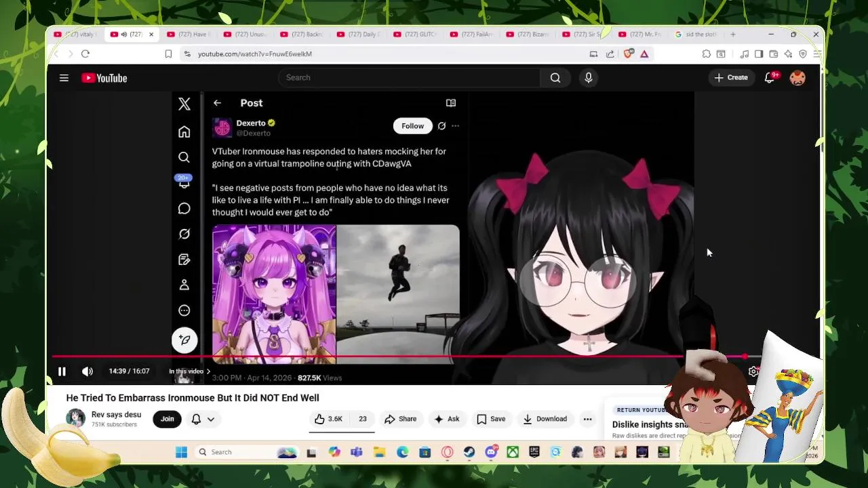Open the account avatar menu
Screen dimensions: 868x488
click(x=797, y=78)
